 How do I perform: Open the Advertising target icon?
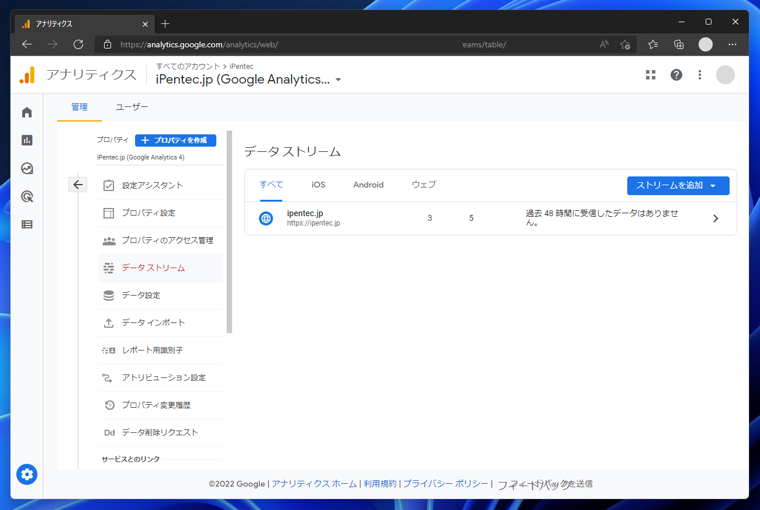coord(27,196)
